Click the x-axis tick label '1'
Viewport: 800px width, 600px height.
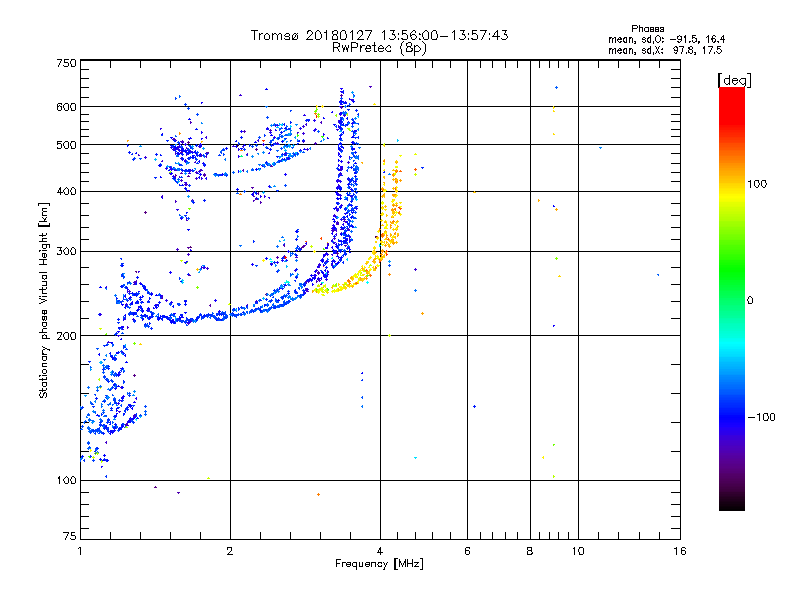click(x=80, y=551)
